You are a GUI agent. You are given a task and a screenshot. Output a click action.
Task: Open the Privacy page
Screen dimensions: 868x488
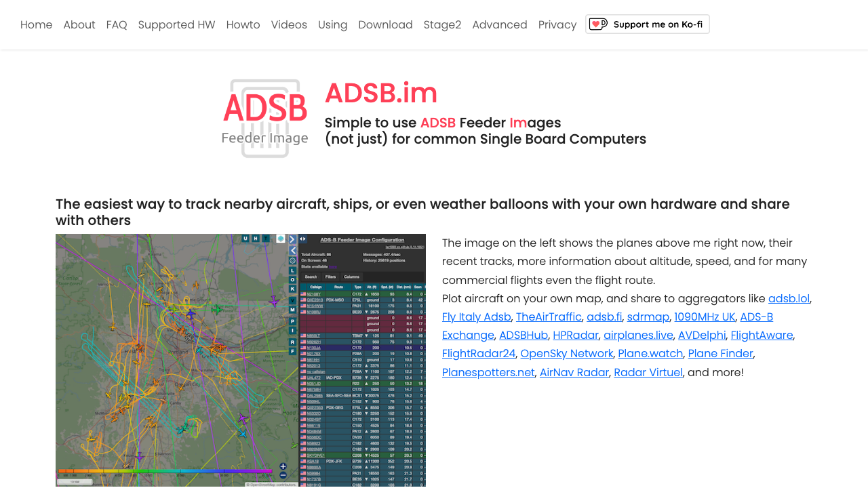coord(557,25)
